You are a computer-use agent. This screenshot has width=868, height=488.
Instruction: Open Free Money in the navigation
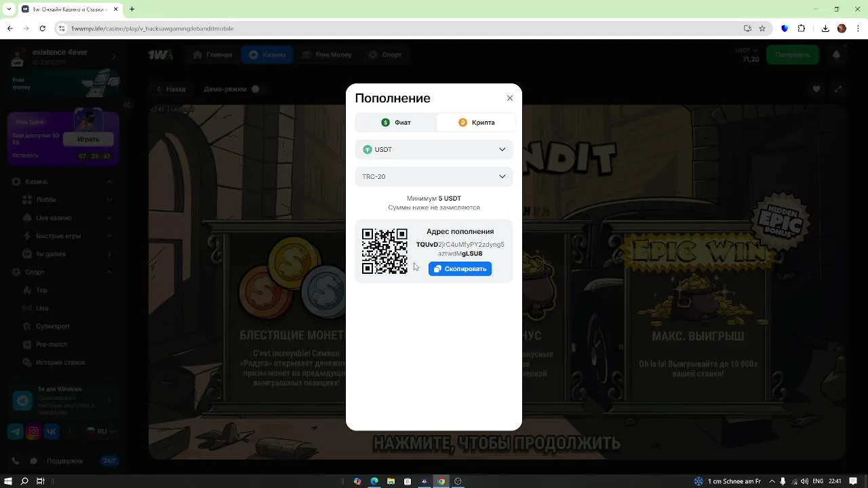point(327,55)
